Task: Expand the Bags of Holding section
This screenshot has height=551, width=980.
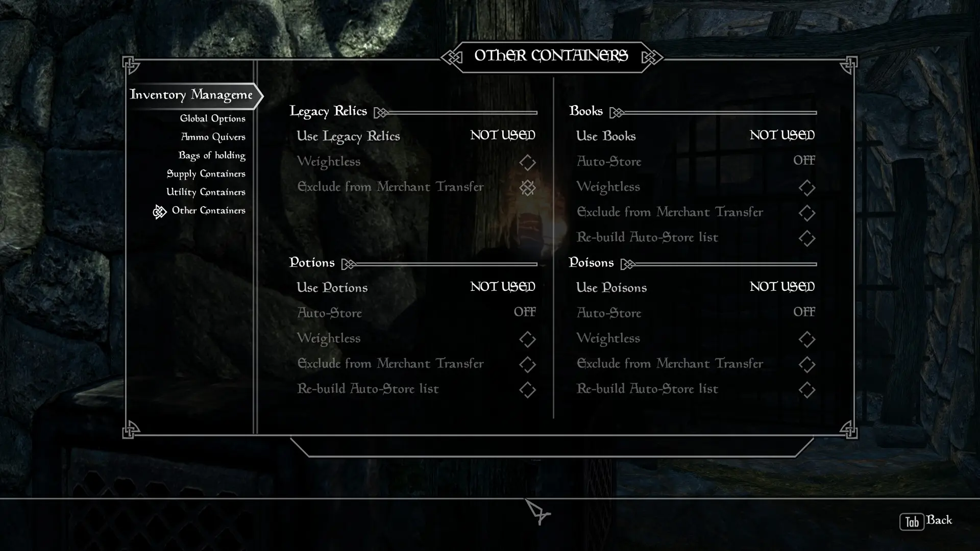Action: [212, 155]
